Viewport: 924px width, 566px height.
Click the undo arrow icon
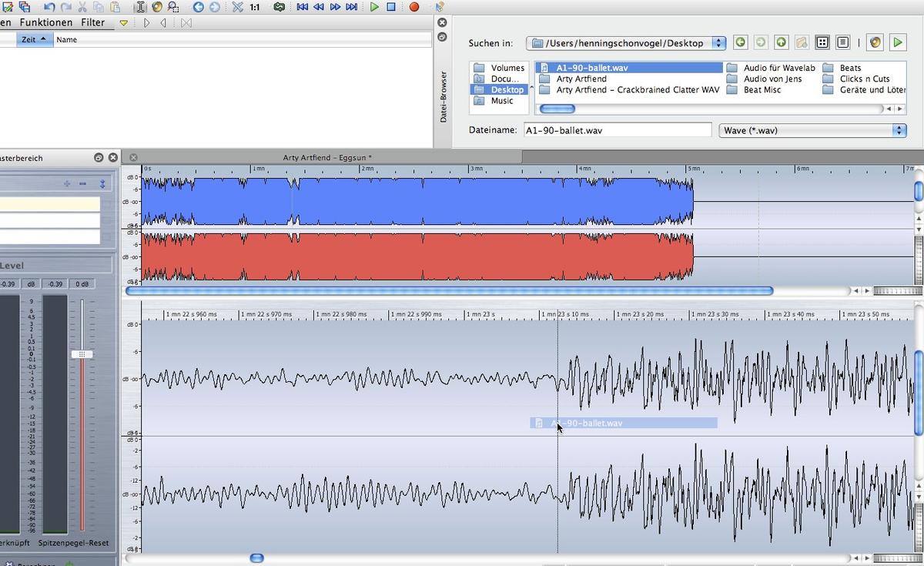pos(49,7)
